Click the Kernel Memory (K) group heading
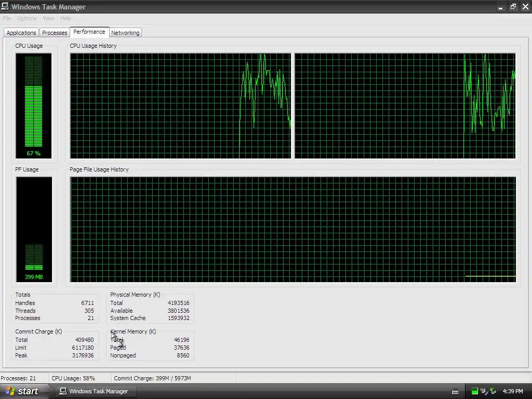Viewport: 532px width, 399px height. pos(133,331)
